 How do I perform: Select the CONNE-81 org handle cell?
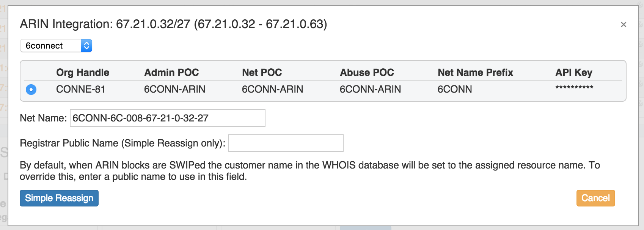tap(81, 89)
